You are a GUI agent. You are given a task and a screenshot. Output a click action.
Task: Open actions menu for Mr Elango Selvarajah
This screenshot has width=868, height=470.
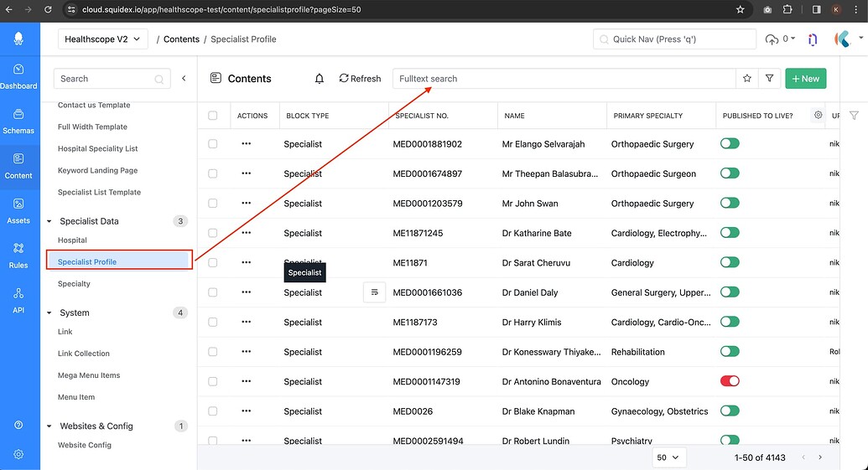(247, 144)
